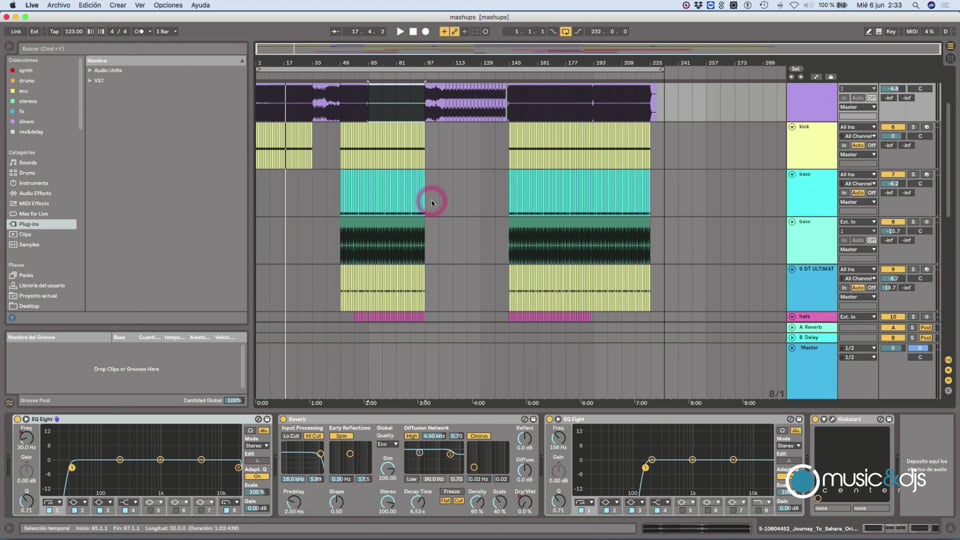Arm recording on the kick track
Image resolution: width=960 pixels, height=540 pixels.
(x=926, y=127)
